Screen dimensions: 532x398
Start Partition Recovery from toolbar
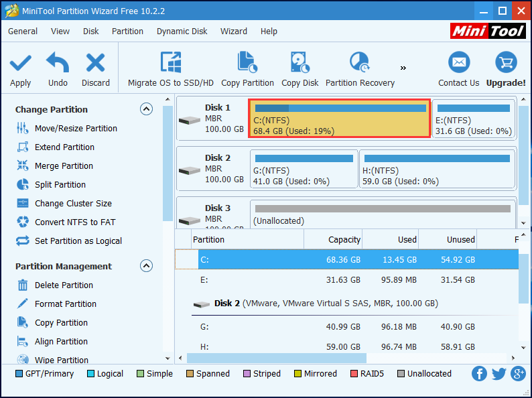pyautogui.click(x=360, y=70)
